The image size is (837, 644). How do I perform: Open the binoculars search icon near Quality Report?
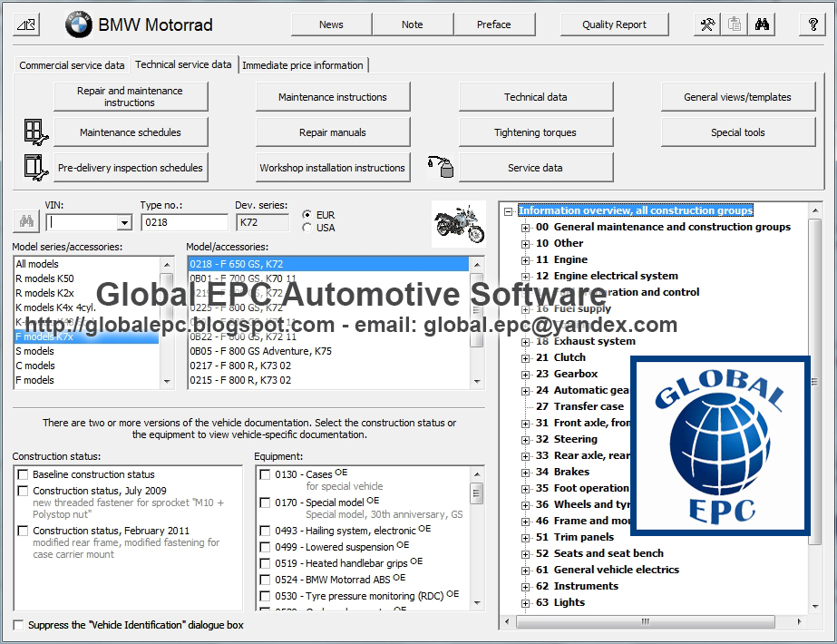point(763,24)
